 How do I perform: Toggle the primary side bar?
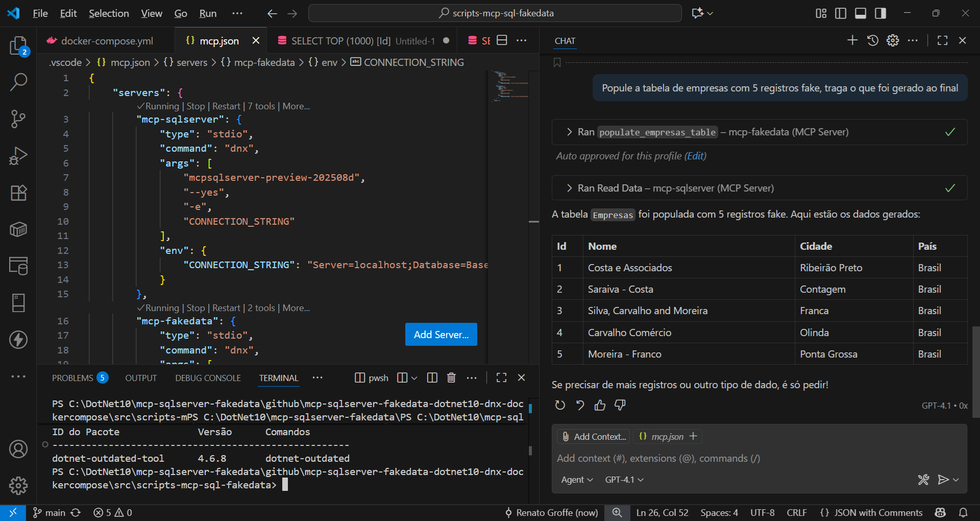click(841, 13)
